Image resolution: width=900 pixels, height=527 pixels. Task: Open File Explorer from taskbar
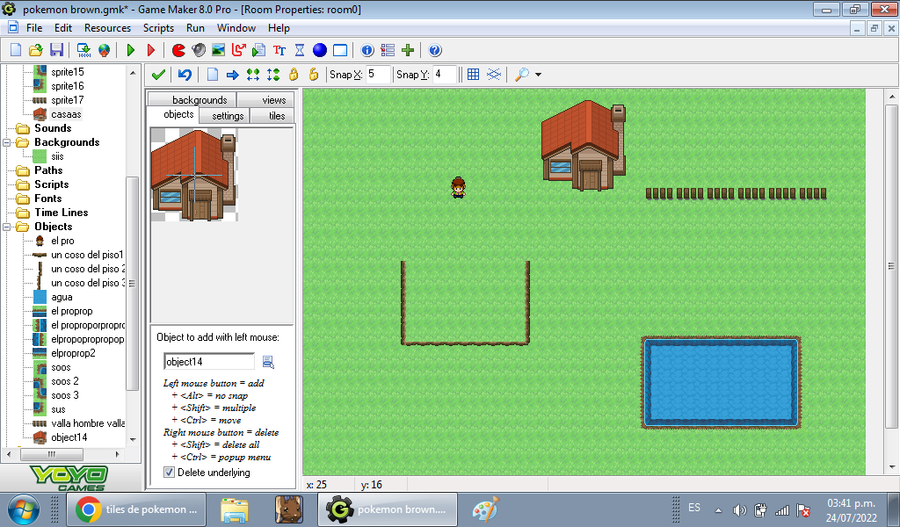235,509
